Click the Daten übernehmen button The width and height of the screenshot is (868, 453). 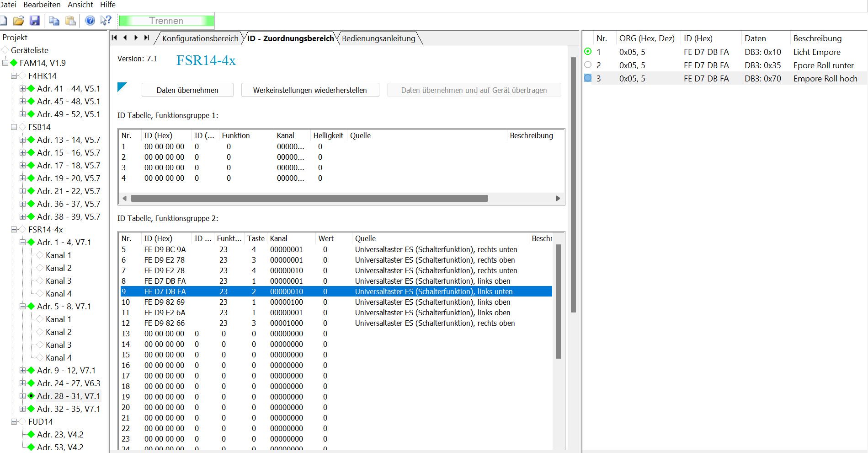click(187, 90)
